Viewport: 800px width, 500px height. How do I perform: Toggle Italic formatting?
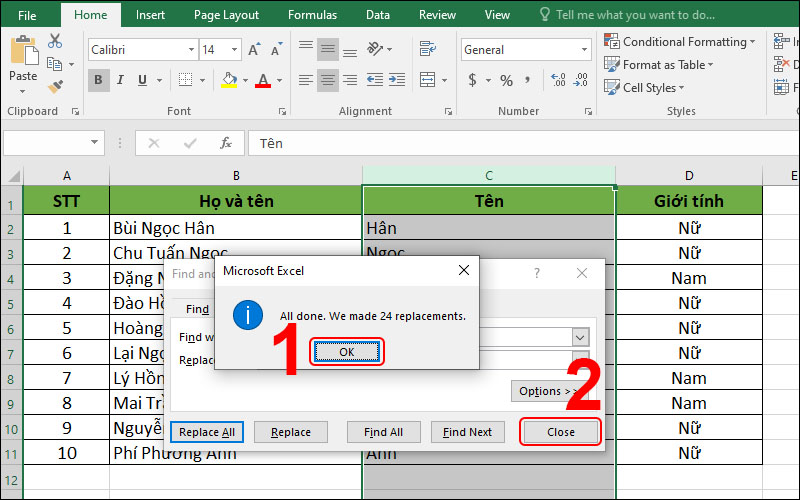pos(120,80)
